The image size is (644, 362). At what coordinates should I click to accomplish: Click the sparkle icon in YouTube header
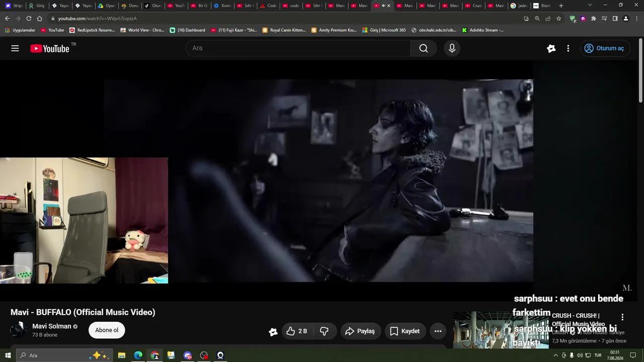tap(551, 48)
